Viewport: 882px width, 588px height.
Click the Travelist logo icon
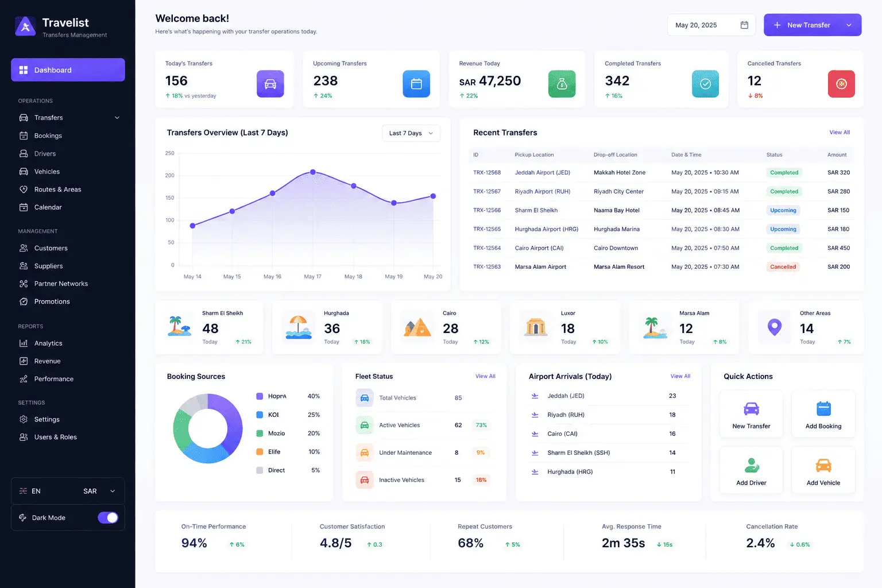coord(25,26)
